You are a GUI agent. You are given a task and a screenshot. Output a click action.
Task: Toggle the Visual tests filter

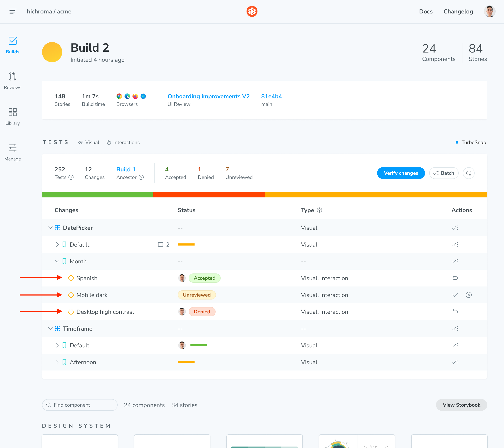[x=89, y=142]
